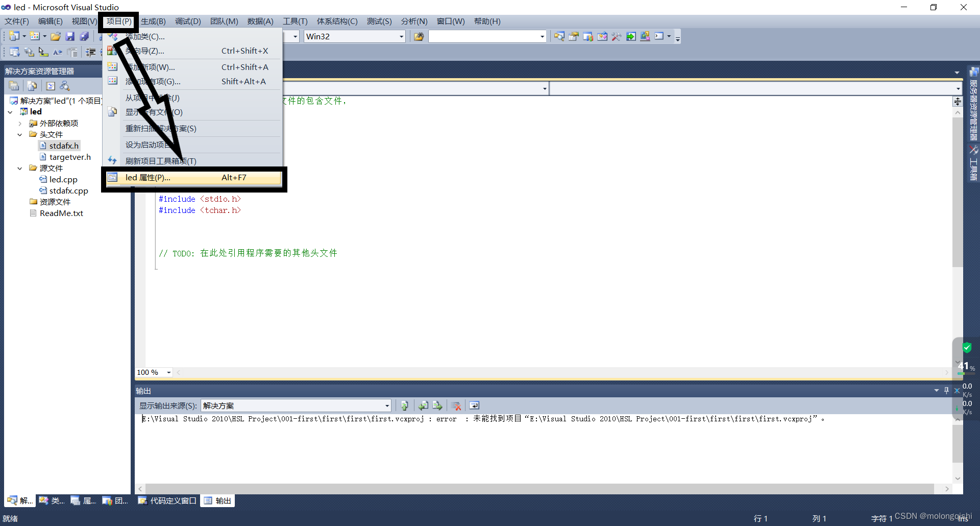Click the Display Quick Info toolbar icon
The width and height of the screenshot is (980, 526).
[x=43, y=52]
